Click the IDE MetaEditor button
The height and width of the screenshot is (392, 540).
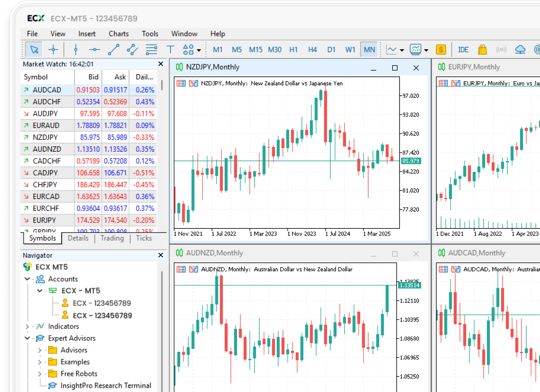[463, 50]
